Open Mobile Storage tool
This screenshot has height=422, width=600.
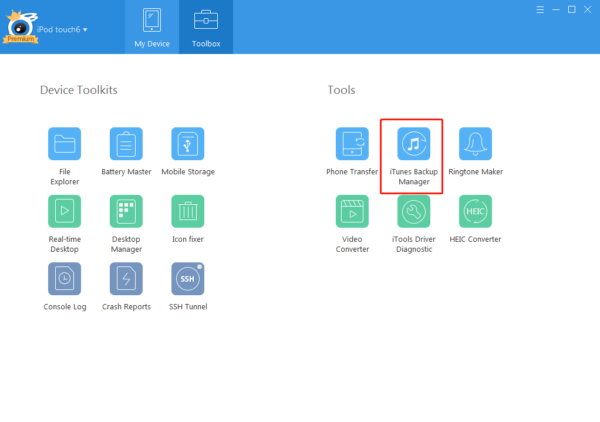pos(188,144)
